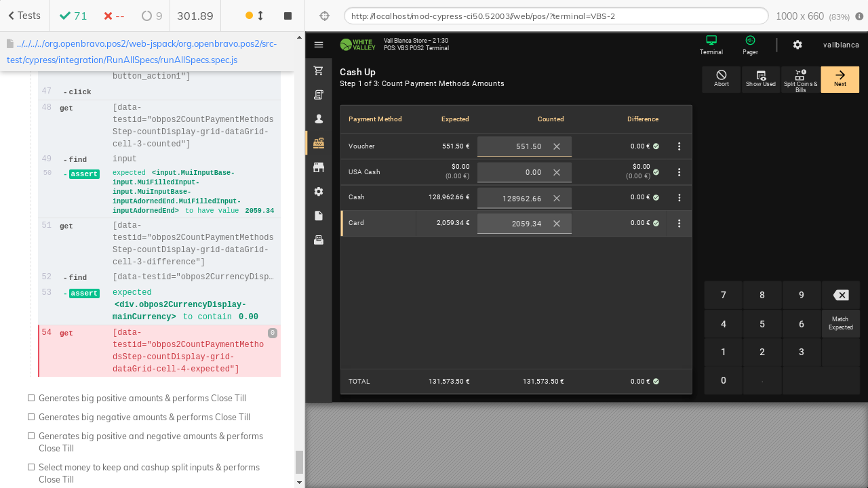The height and width of the screenshot is (488, 868).
Task: Click 'Generates big negative amounts' test checkbox
Action: [31, 418]
